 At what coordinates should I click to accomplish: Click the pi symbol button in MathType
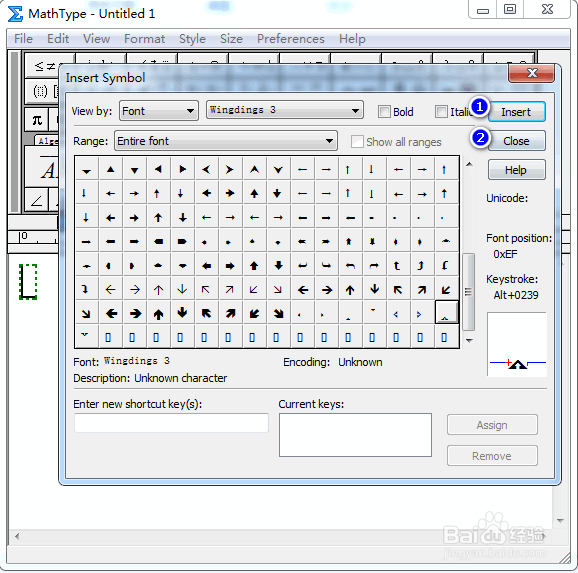pyautogui.click(x=37, y=120)
